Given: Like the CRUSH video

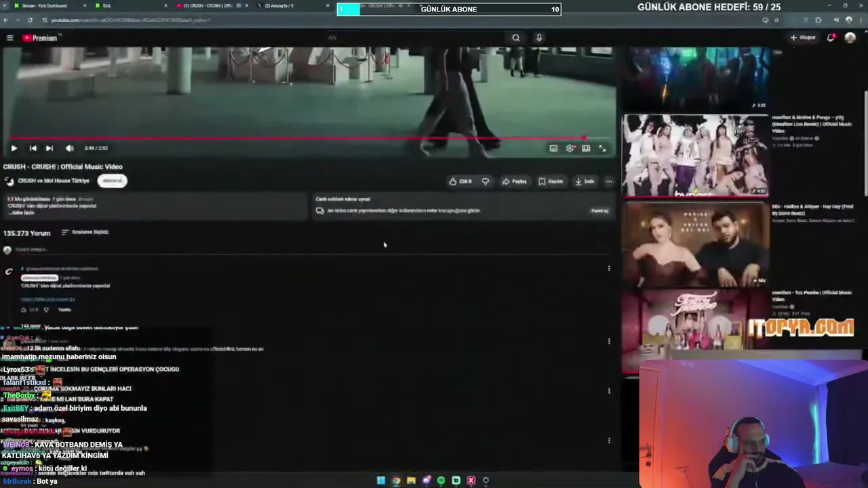Looking at the screenshot, I should (x=460, y=181).
